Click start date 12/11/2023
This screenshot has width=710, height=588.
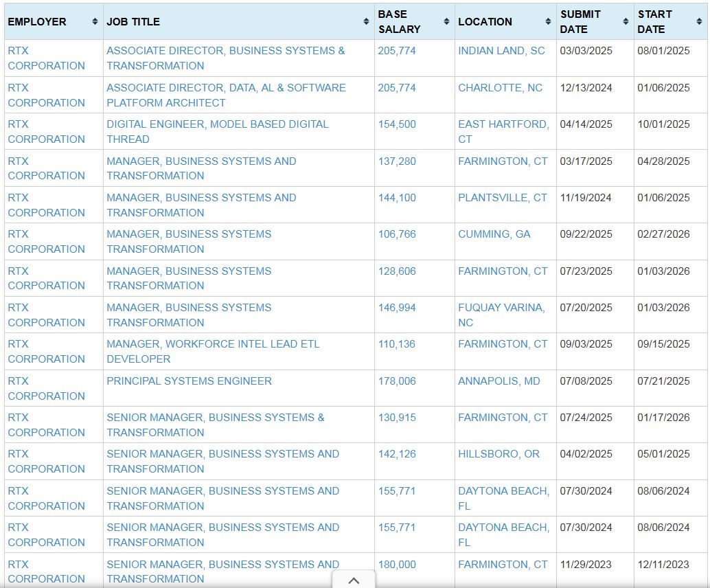(663, 565)
